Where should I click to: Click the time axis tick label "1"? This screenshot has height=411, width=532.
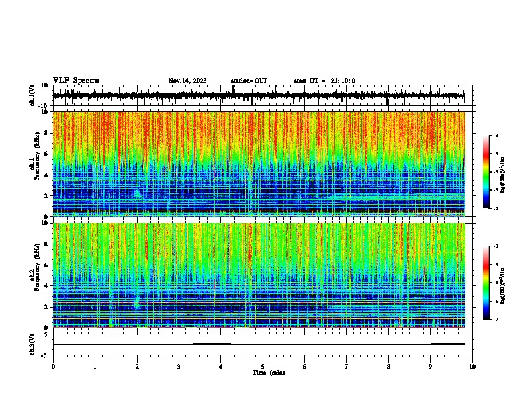point(95,367)
